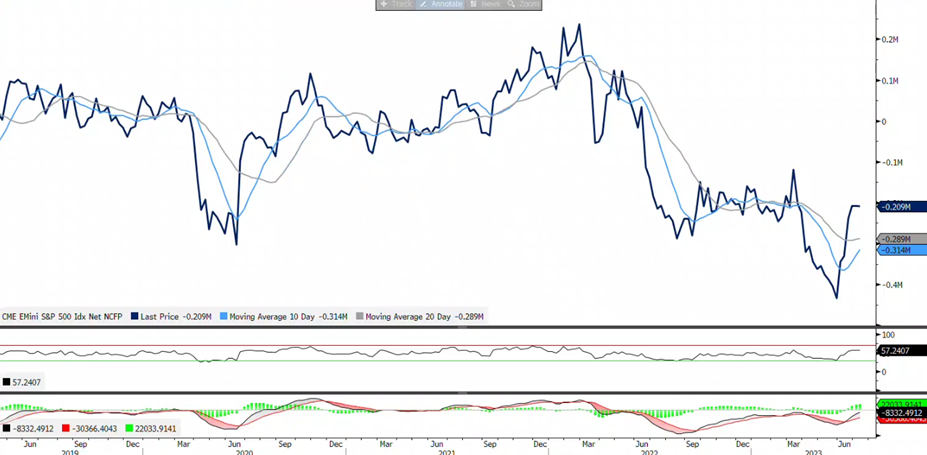Click the 0.1M y-axis label
Image resolution: width=927 pixels, height=455 pixels.
[x=890, y=81]
